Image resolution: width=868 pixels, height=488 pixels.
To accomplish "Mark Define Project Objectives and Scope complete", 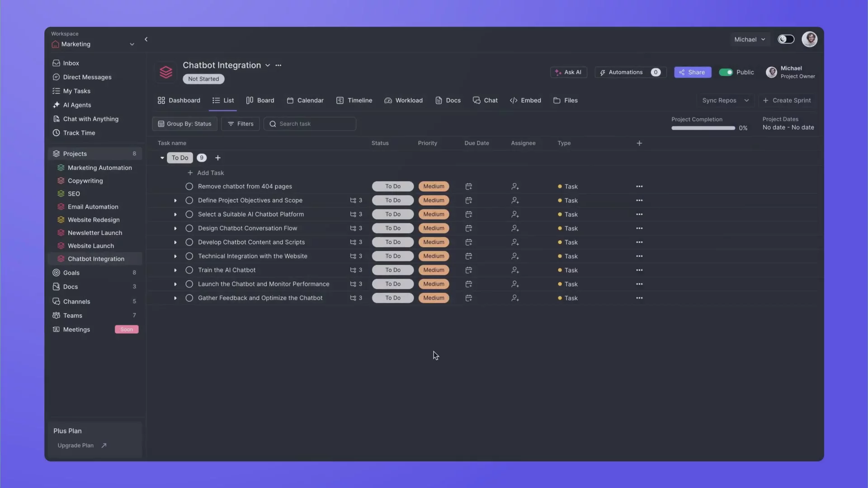I will point(189,200).
